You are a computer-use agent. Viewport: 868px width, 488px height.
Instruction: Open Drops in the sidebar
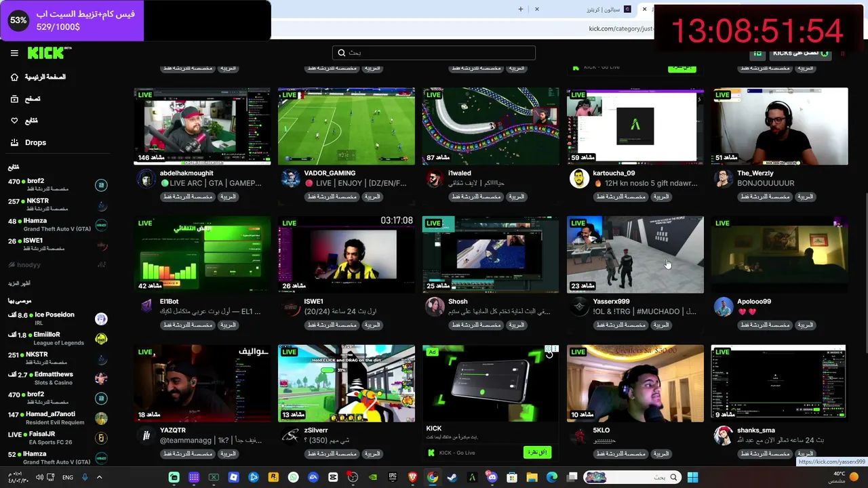[35, 142]
